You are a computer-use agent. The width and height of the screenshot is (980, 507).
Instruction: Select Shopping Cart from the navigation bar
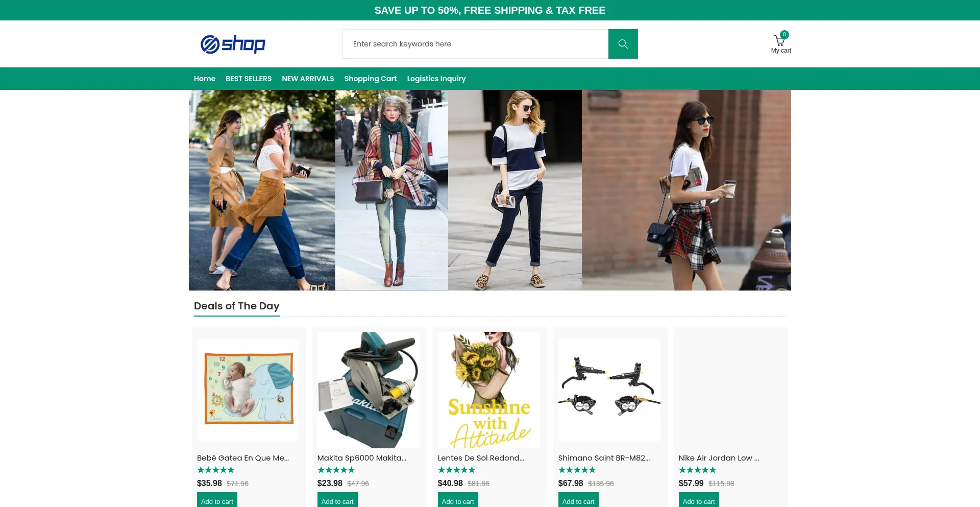(x=370, y=79)
